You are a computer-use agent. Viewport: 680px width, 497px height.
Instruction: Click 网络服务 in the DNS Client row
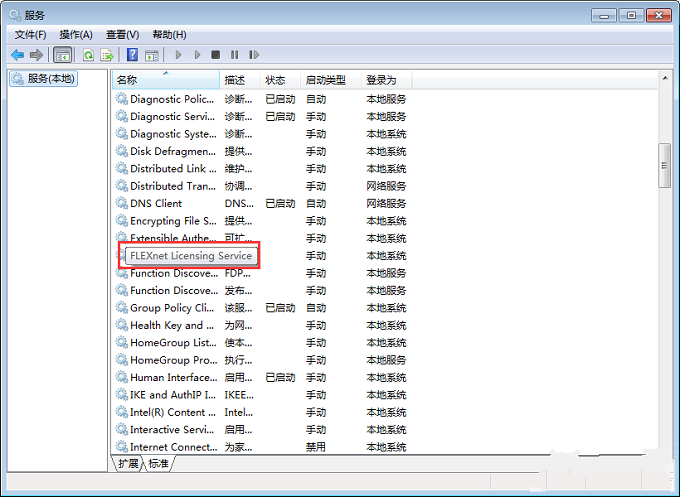pyautogui.click(x=386, y=203)
